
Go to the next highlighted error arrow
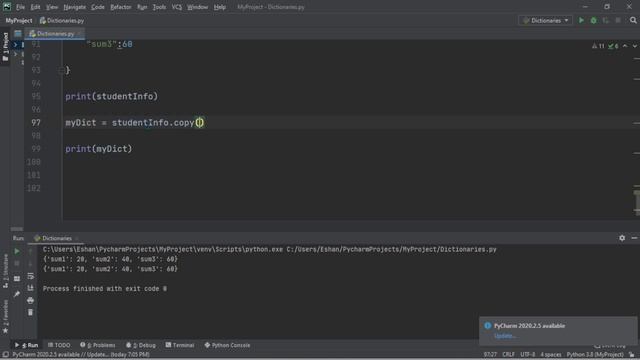click(635, 46)
